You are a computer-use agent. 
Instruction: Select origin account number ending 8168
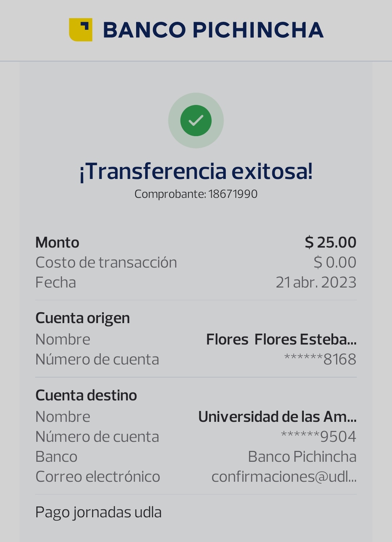[320, 359]
